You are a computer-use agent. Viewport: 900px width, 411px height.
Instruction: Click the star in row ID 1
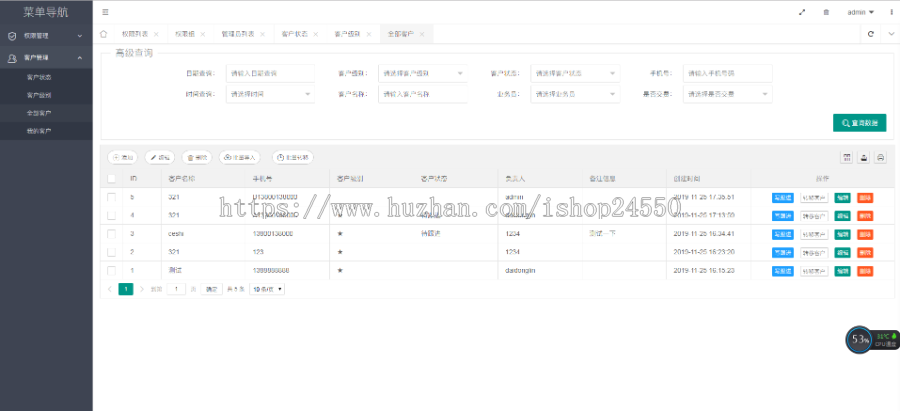[340, 270]
